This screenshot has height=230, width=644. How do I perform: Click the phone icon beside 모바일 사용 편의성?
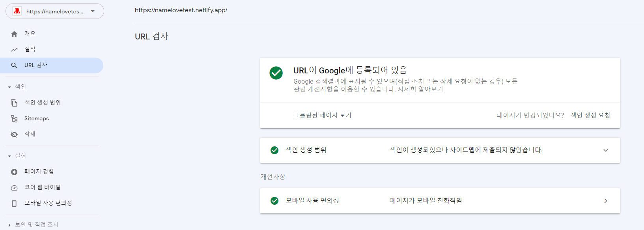click(14, 204)
